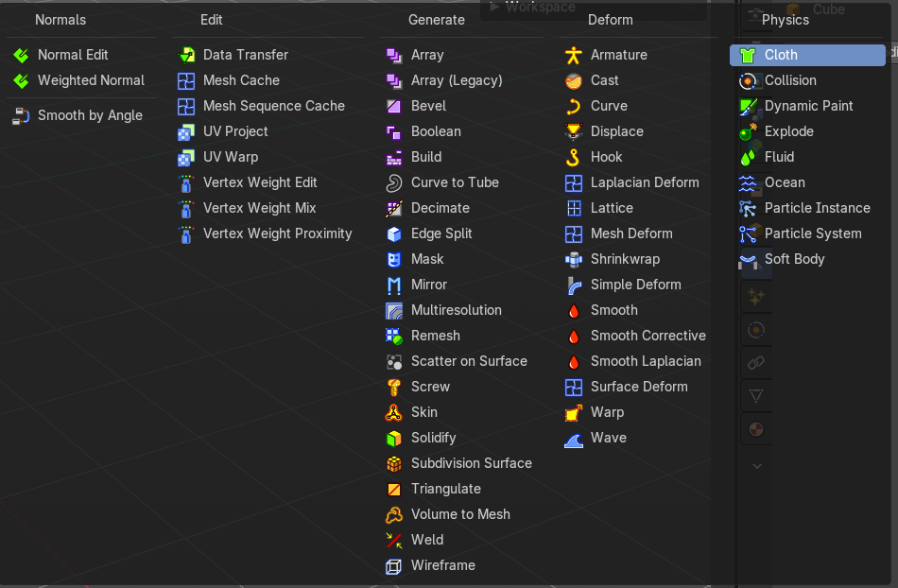Screen dimensions: 898x588
Task: Click the Edge Split cube icon
Action: click(394, 233)
